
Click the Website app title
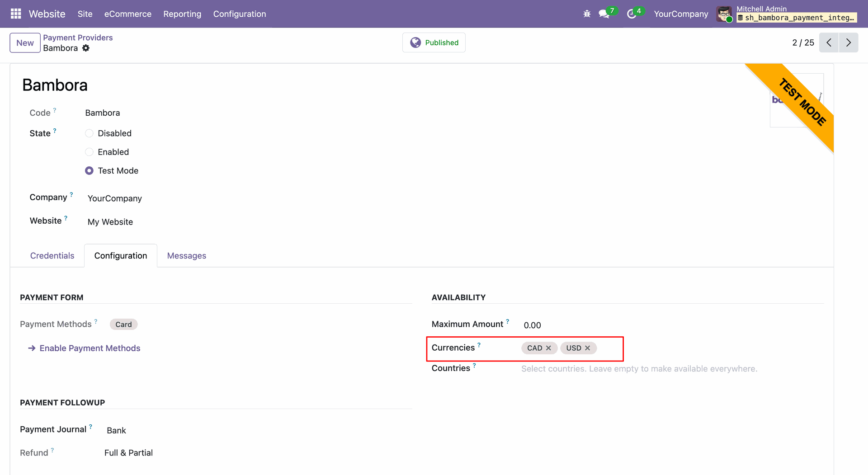(x=47, y=14)
